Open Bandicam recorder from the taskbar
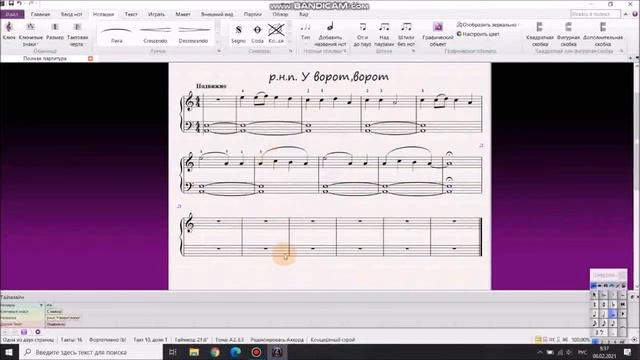Image resolution: width=640 pixels, height=360 pixels. (256, 352)
